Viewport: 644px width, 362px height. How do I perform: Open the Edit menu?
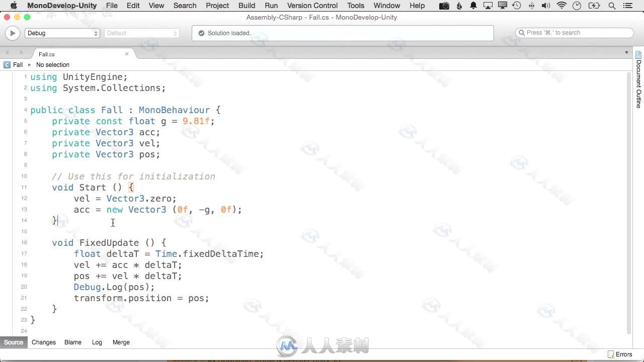[x=133, y=6]
